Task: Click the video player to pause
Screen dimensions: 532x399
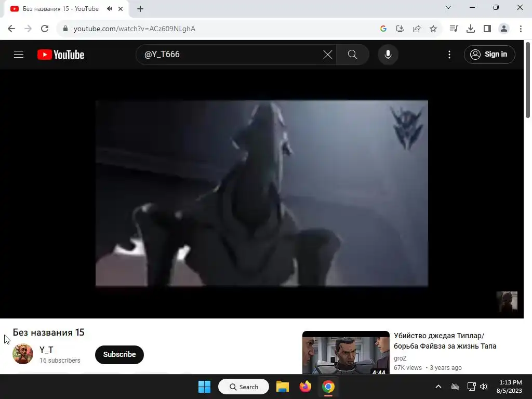Action: point(262,193)
